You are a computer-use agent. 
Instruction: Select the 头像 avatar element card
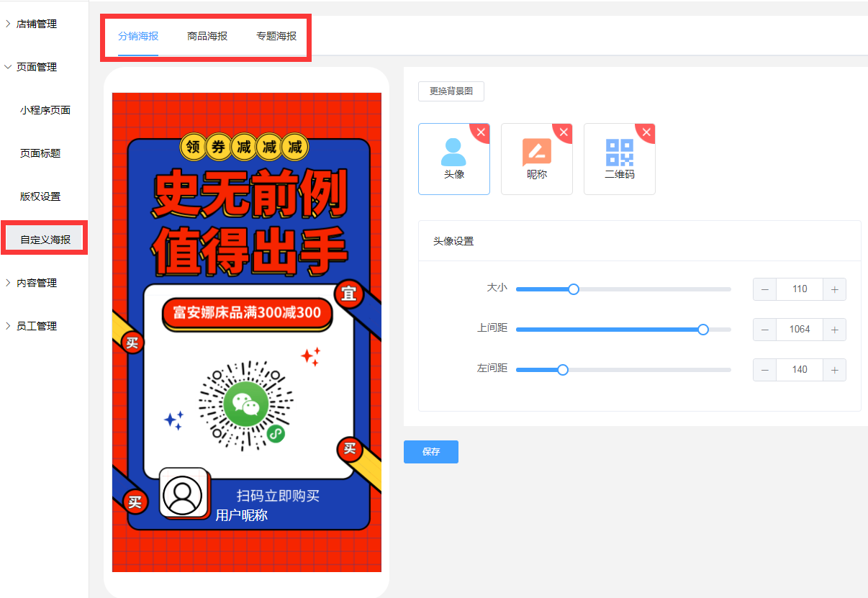tap(454, 159)
